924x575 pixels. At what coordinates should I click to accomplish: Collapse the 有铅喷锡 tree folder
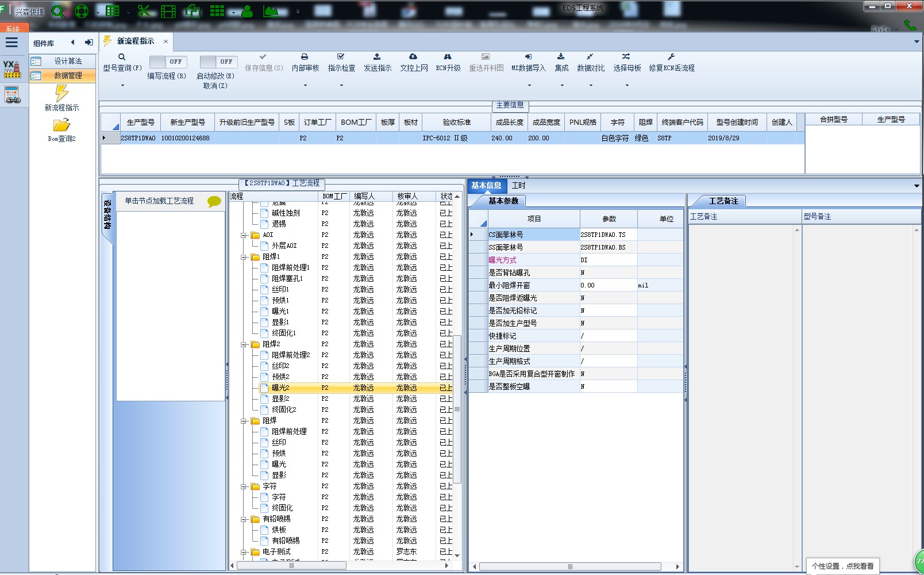(244, 519)
